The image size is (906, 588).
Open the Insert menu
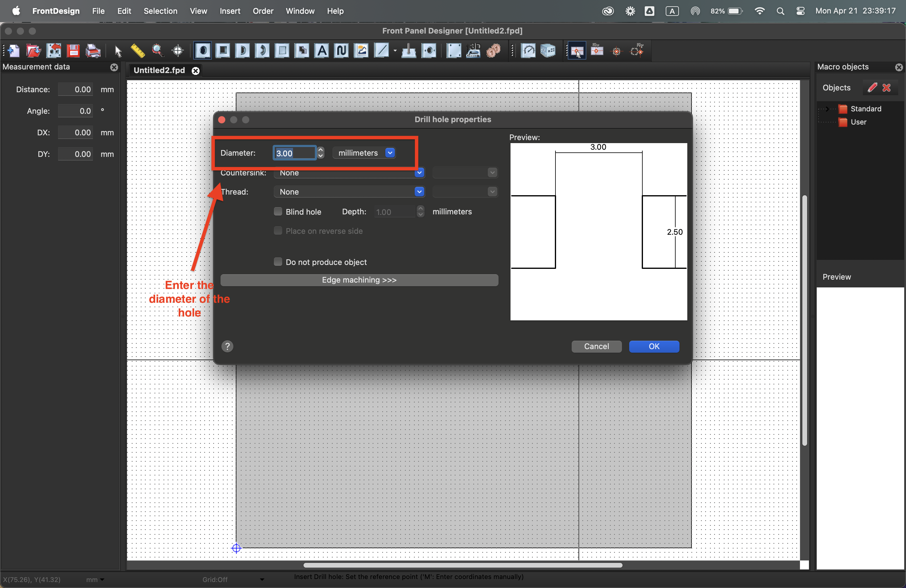[x=230, y=11]
